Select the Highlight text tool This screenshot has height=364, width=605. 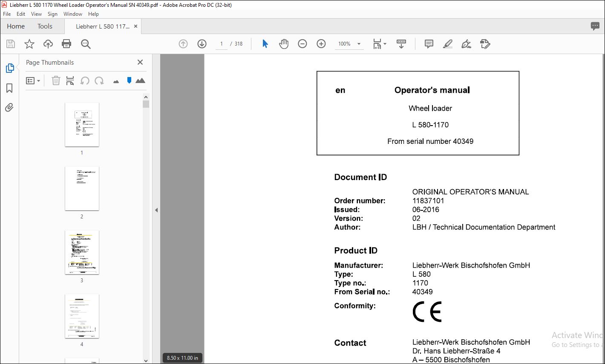(x=448, y=44)
